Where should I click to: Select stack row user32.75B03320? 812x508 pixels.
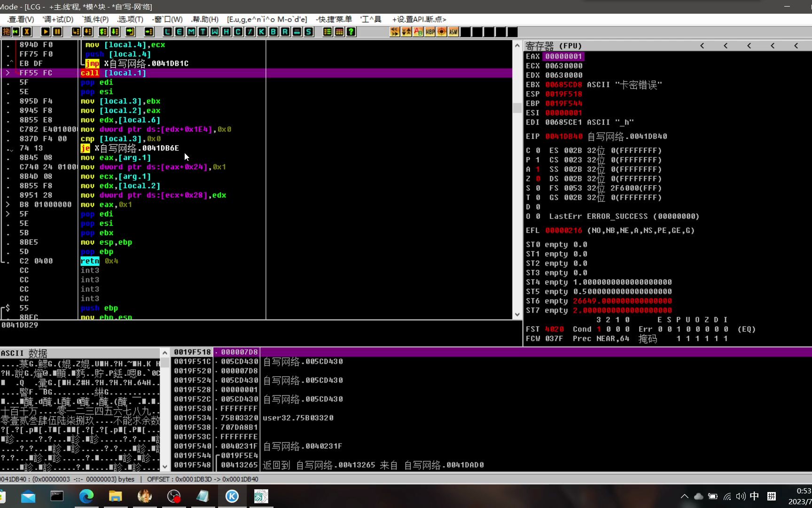pyautogui.click(x=298, y=418)
